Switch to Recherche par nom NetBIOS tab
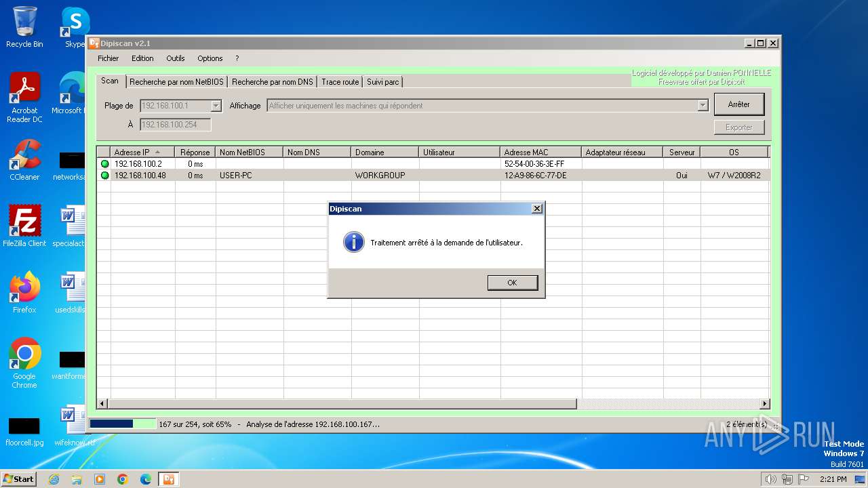The width and height of the screenshot is (868, 488). (176, 82)
